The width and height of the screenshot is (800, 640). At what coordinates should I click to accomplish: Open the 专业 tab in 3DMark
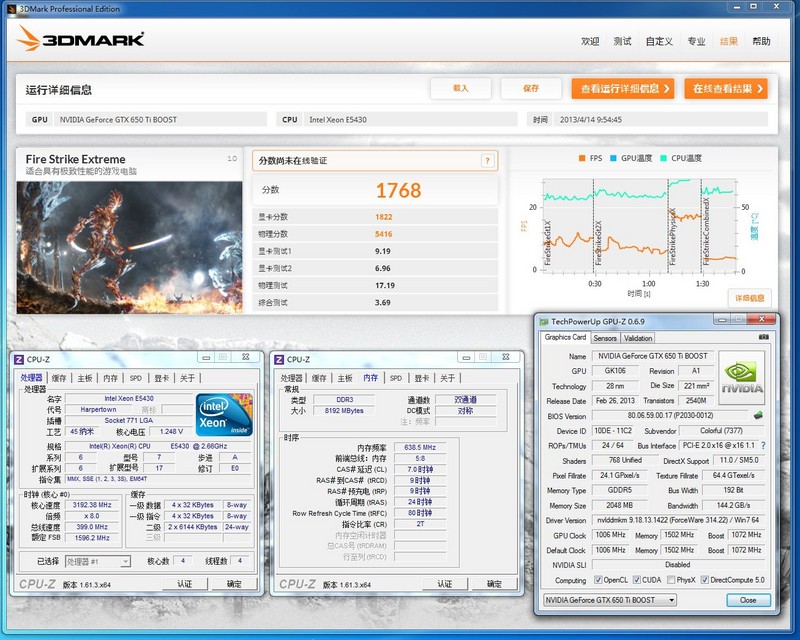point(696,41)
